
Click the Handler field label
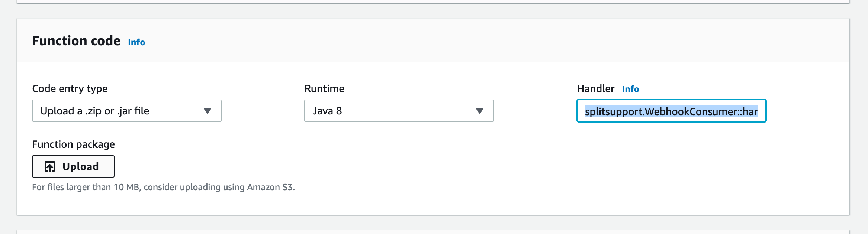pos(595,89)
